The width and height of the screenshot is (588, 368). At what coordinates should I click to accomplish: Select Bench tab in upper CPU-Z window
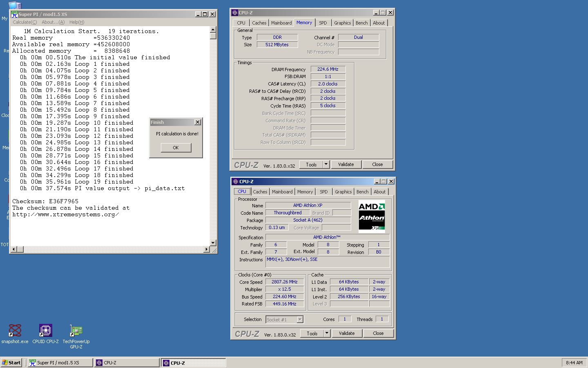362,23
